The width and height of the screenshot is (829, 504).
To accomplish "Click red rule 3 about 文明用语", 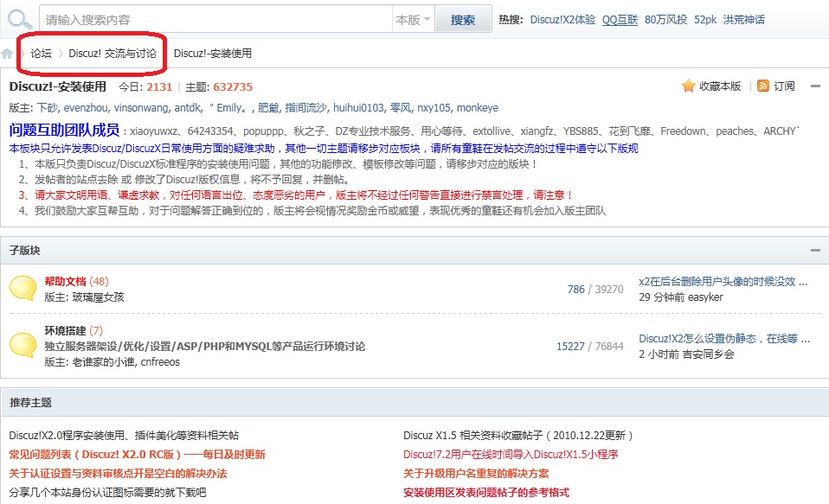I will click(x=296, y=195).
